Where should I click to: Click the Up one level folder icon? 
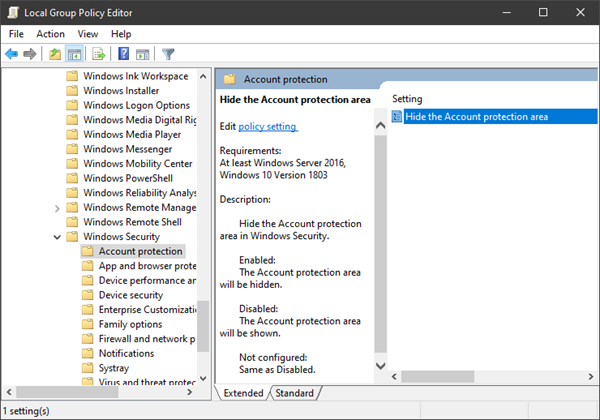pos(55,54)
